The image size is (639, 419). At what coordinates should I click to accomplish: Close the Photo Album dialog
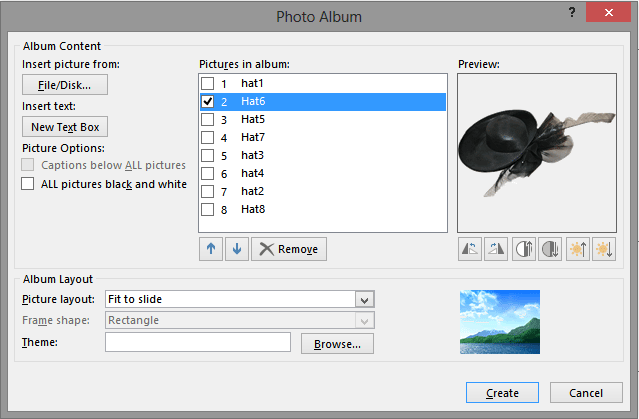(608, 12)
